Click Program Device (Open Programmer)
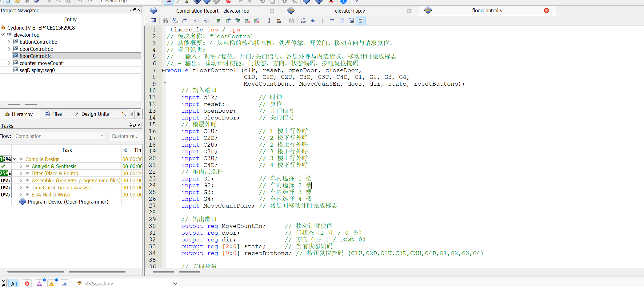The image size is (644, 287). point(68,202)
